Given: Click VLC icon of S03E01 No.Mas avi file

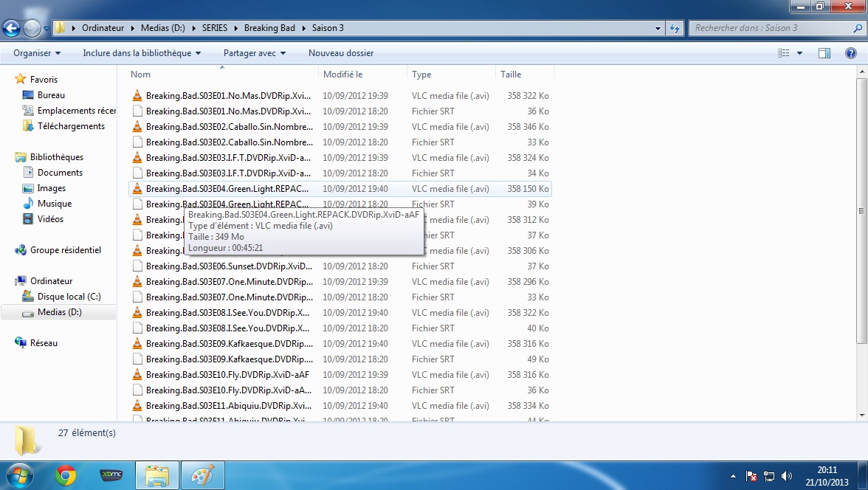Looking at the screenshot, I should coord(137,96).
